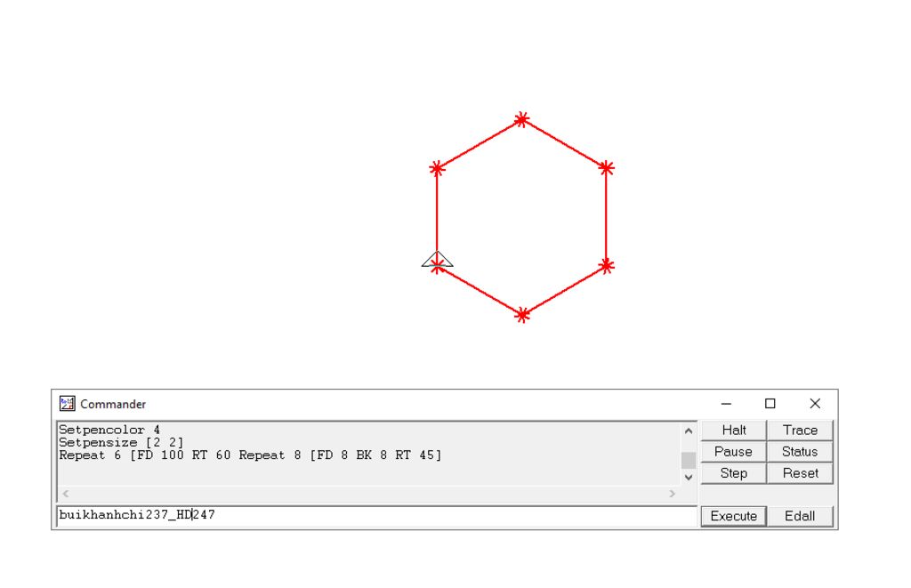Click the Commander title text
The height and width of the screenshot is (588, 911).
pos(113,404)
